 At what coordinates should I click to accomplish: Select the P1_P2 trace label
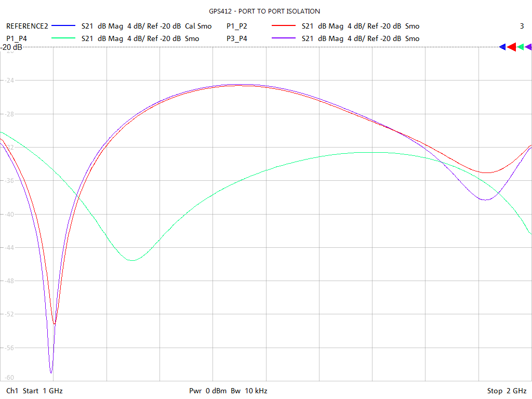pos(237,26)
